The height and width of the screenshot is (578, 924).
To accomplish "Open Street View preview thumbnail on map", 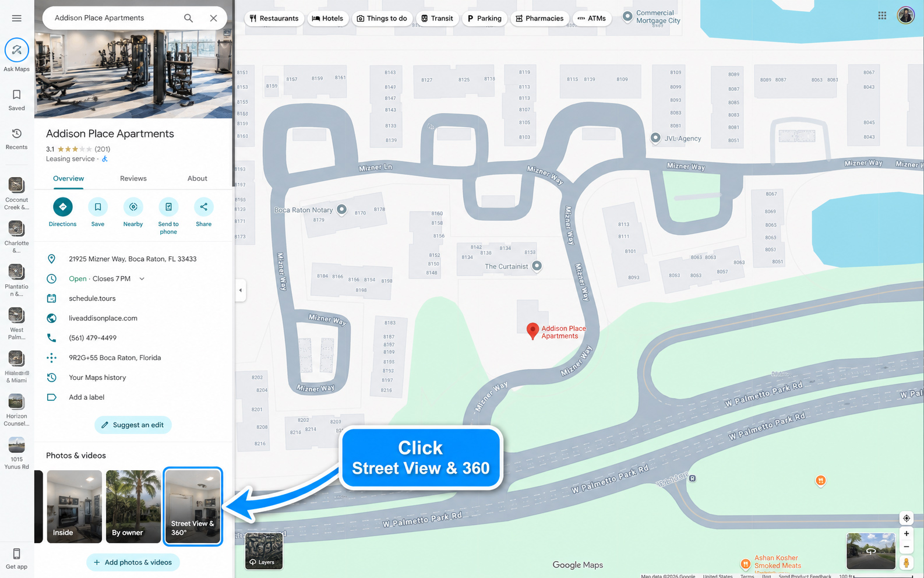I will pyautogui.click(x=871, y=551).
